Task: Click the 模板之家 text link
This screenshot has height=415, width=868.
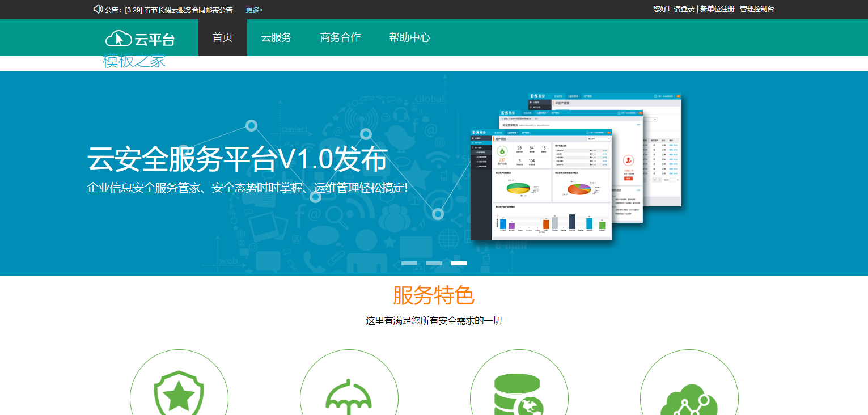Action: point(134,61)
